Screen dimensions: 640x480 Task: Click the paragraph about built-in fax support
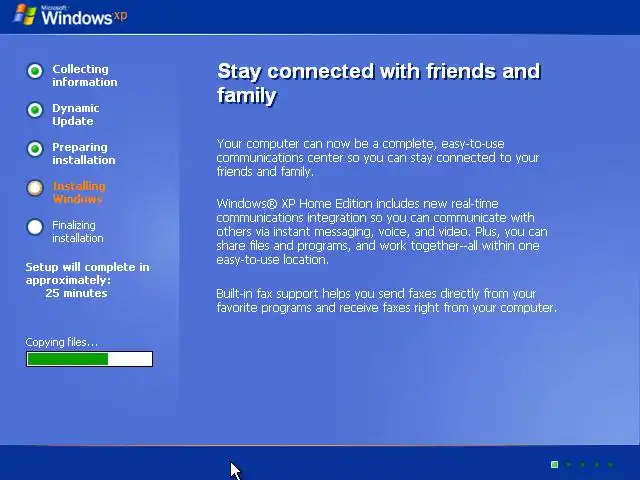click(x=386, y=300)
